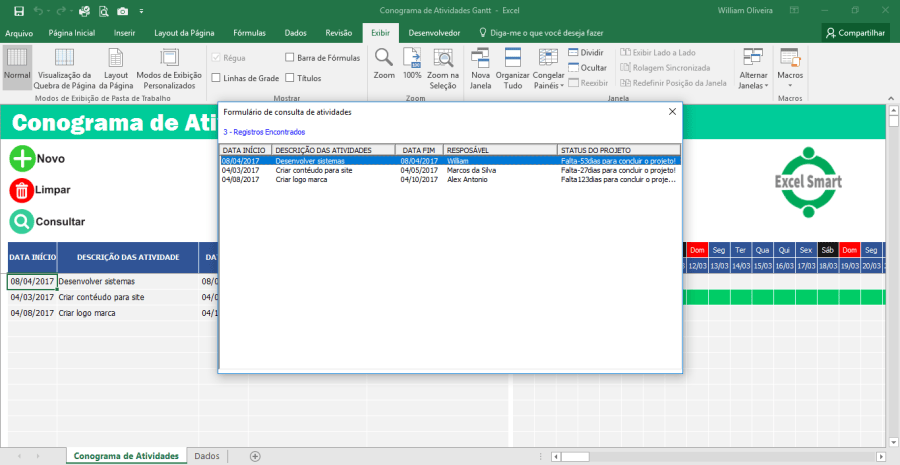Switch to Visualização da Quebra de Página

(x=64, y=68)
